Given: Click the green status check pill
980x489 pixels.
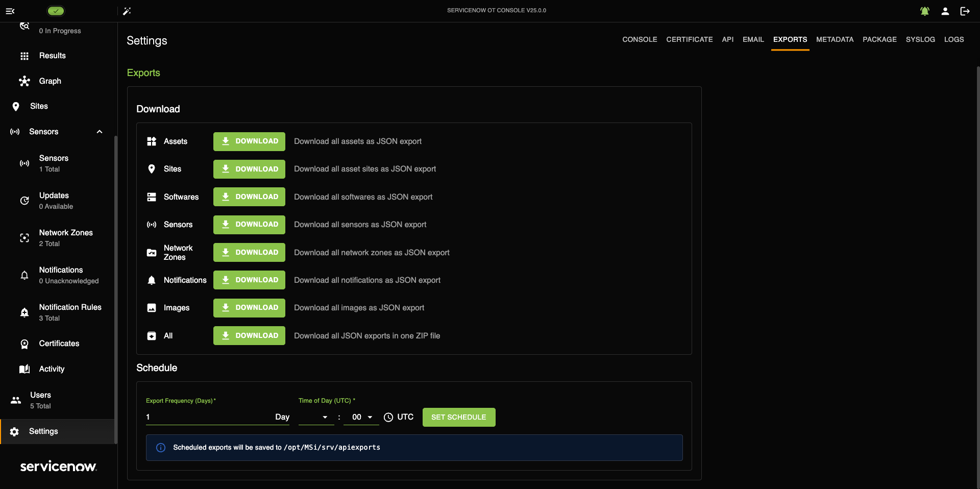Looking at the screenshot, I should (x=56, y=11).
